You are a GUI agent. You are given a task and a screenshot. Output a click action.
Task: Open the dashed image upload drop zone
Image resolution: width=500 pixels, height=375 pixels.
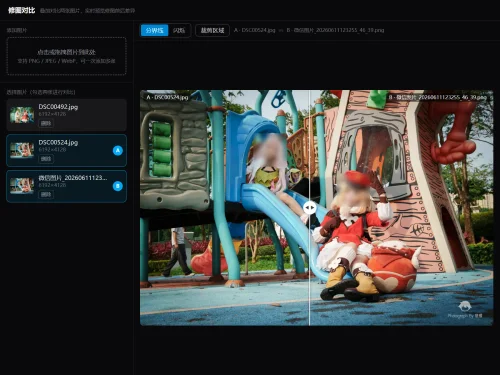(67, 56)
